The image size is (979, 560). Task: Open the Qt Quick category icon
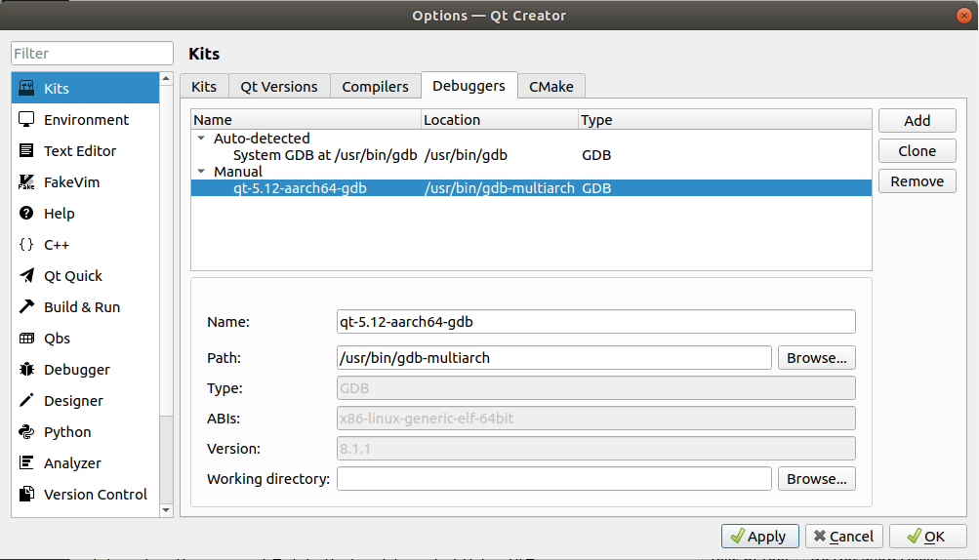click(27, 276)
